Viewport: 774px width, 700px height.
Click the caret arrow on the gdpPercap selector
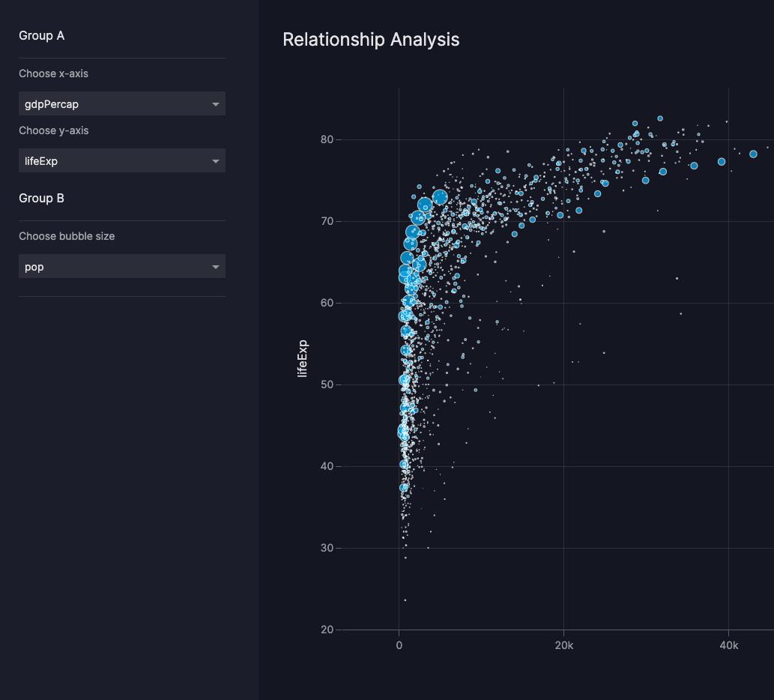[216, 103]
